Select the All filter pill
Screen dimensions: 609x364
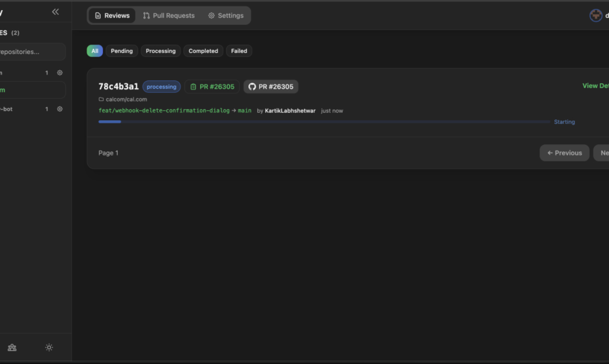pyautogui.click(x=94, y=51)
